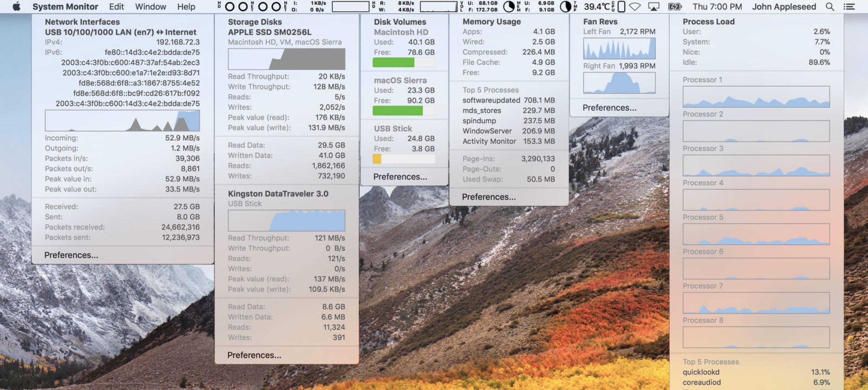This screenshot has height=390, width=868.
Task: Click the second NET activity circle indicator
Action: tap(276, 6)
